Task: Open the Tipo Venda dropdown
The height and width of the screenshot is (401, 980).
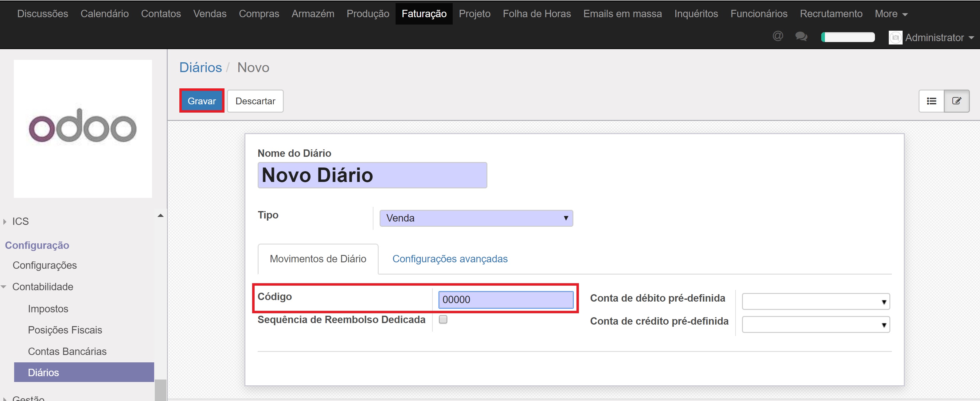Action: (x=476, y=218)
